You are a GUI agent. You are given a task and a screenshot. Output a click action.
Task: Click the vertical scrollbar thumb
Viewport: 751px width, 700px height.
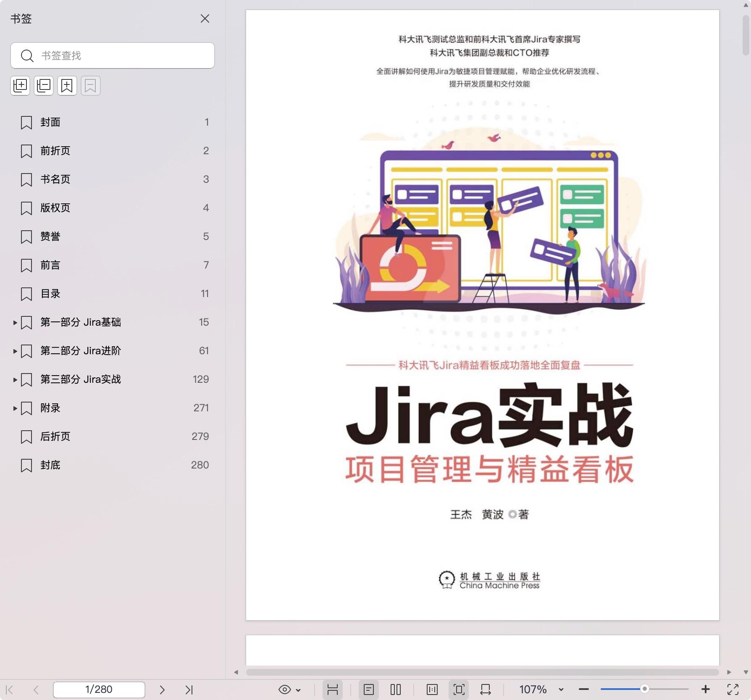pyautogui.click(x=746, y=35)
